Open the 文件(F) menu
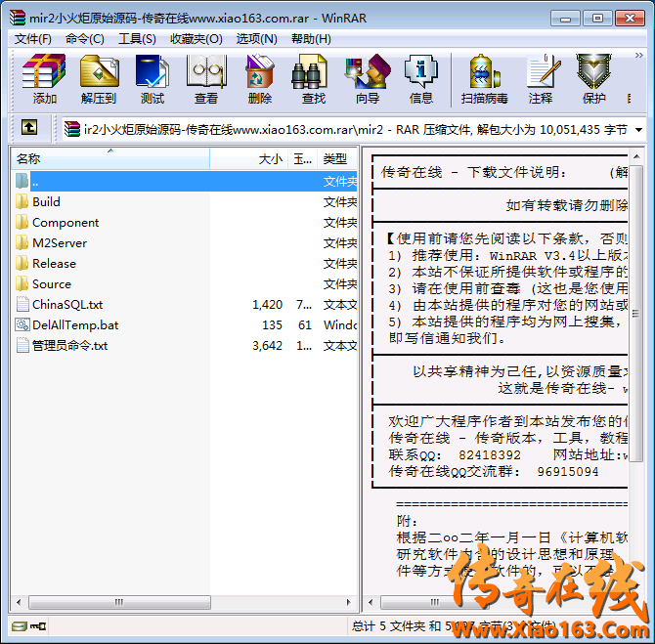This screenshot has width=655, height=644. pyautogui.click(x=33, y=39)
